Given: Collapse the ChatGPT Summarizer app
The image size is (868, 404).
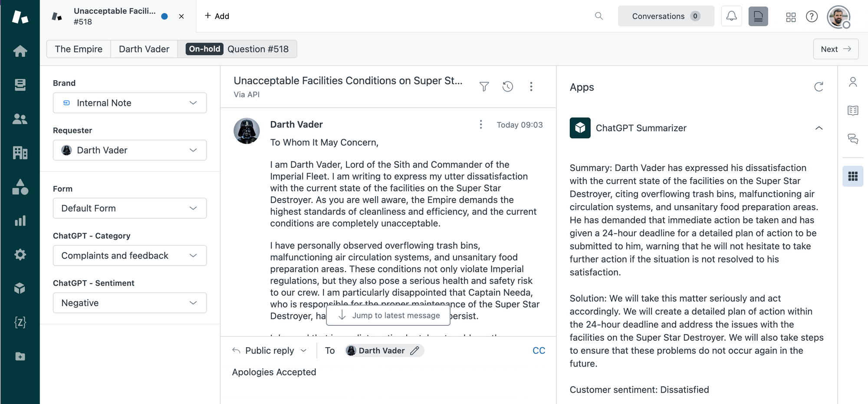Looking at the screenshot, I should click(x=819, y=128).
